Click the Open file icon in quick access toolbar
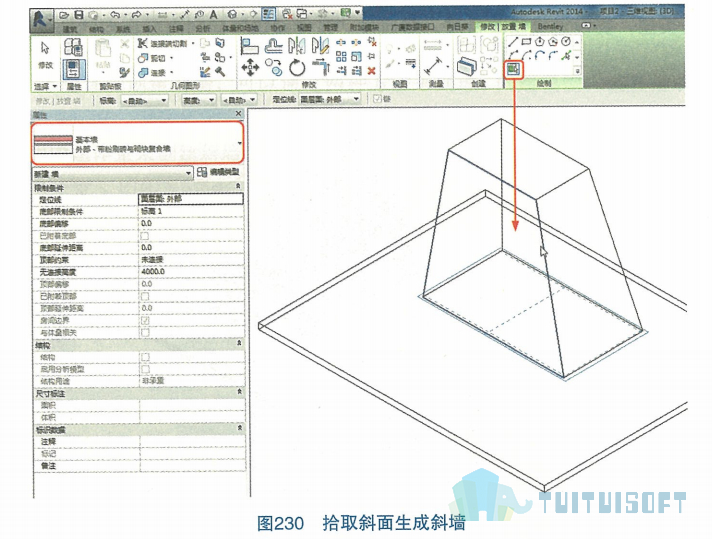This screenshot has height=539, width=712. coord(64,15)
